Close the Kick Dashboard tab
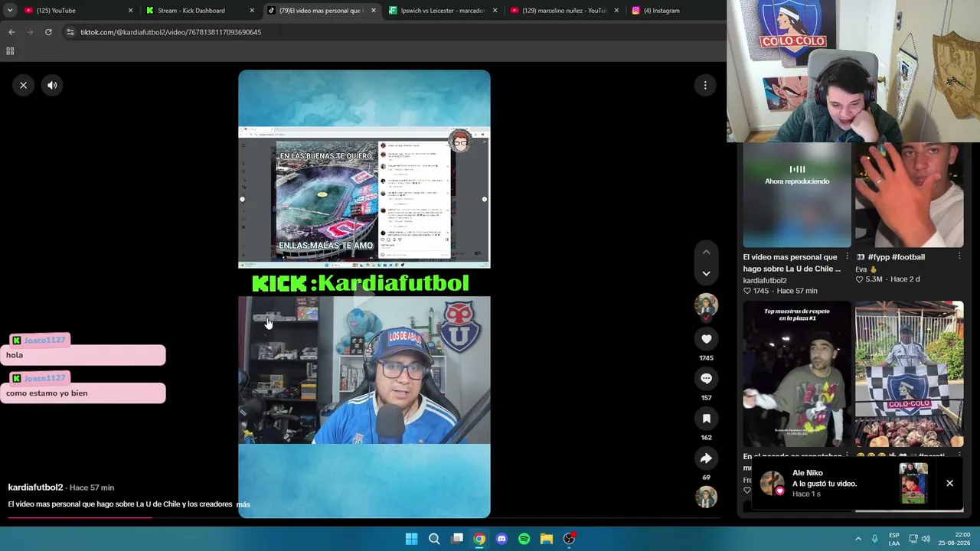The image size is (980, 551). click(x=252, y=11)
